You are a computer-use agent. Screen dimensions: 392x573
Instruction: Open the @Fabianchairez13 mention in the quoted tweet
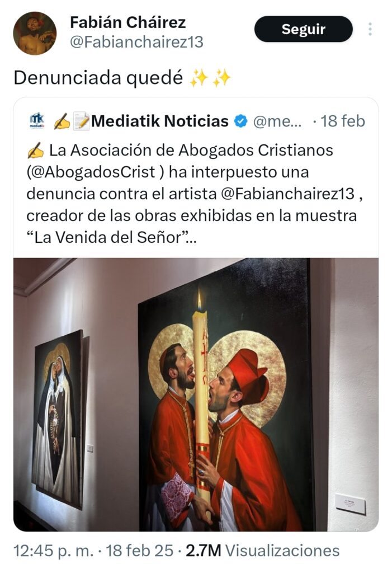(x=288, y=194)
